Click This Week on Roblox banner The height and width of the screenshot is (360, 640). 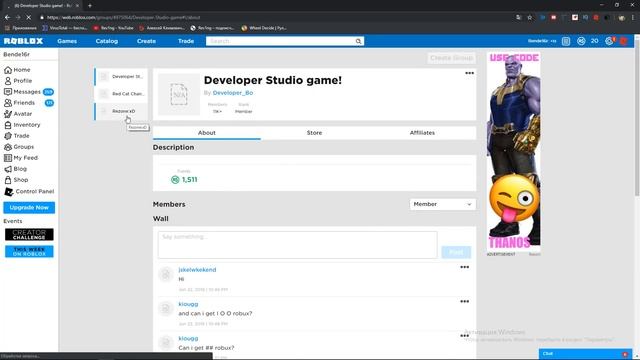click(x=29, y=251)
